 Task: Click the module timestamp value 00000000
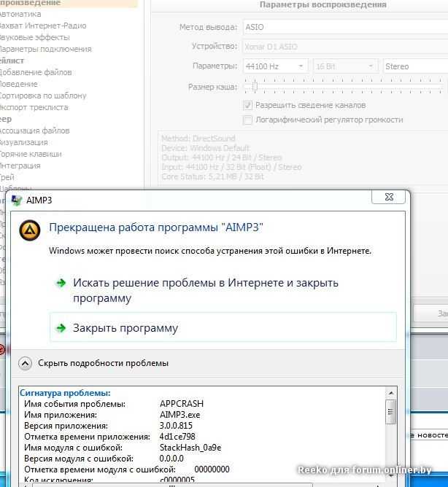pos(212,470)
